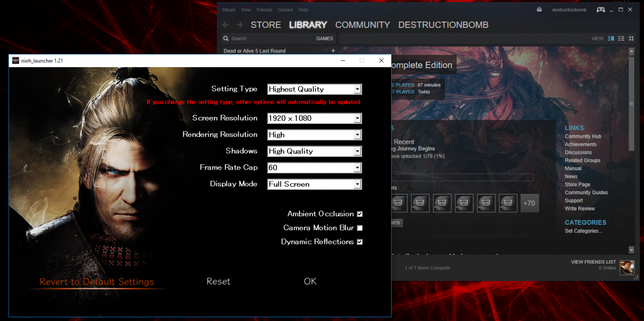This screenshot has width=644, height=321.
Task: Click the plus icon beside Dead or Alive 5
Action: (x=333, y=51)
